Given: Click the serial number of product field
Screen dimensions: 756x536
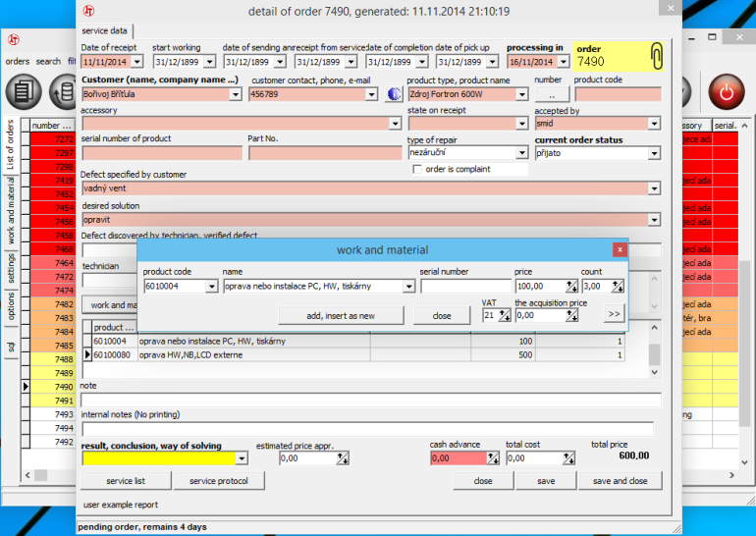Looking at the screenshot, I should click(162, 153).
